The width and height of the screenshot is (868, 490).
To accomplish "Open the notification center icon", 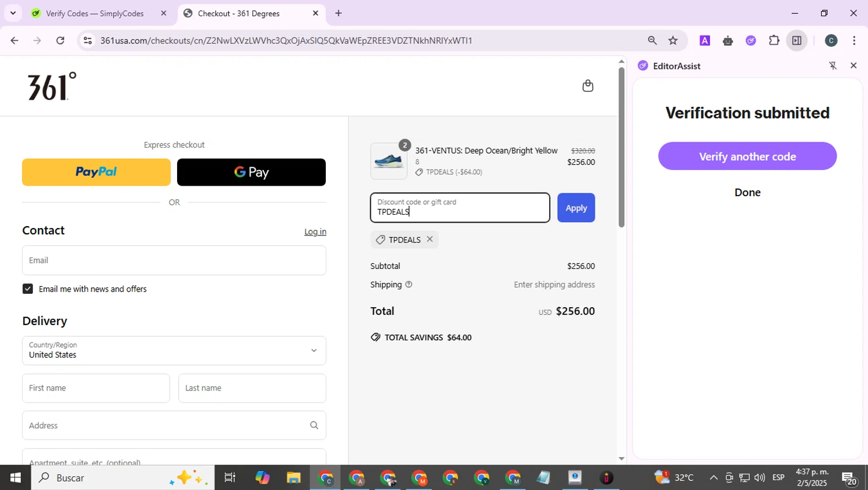I will [x=849, y=478].
